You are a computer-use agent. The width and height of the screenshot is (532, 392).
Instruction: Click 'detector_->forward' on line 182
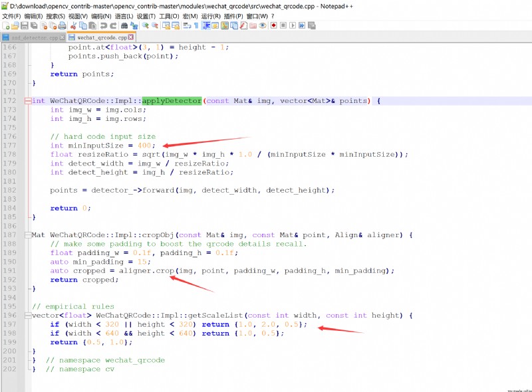(132, 190)
